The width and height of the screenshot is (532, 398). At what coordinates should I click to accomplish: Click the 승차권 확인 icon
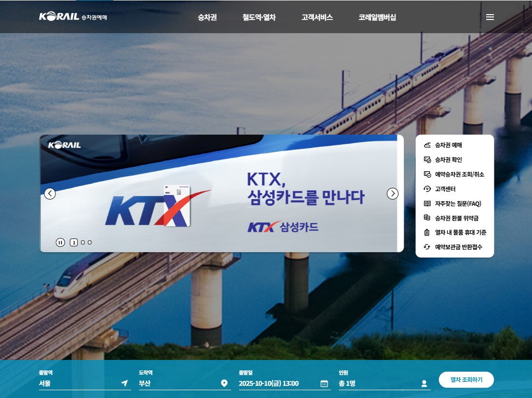(x=427, y=160)
